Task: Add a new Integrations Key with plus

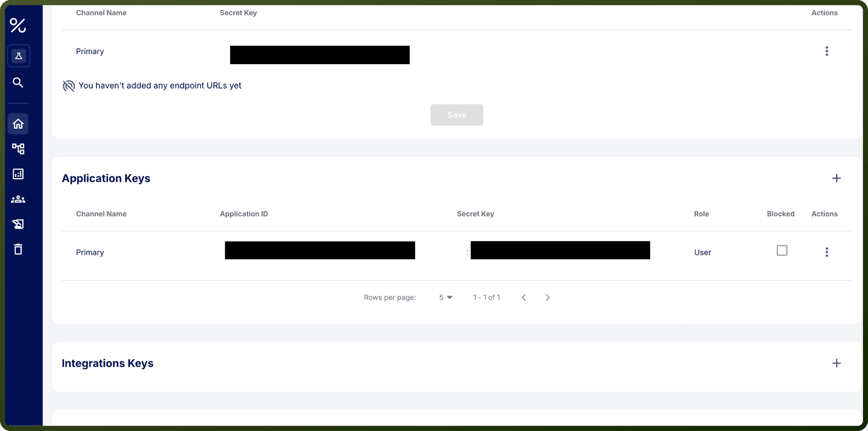Action: coord(837,363)
